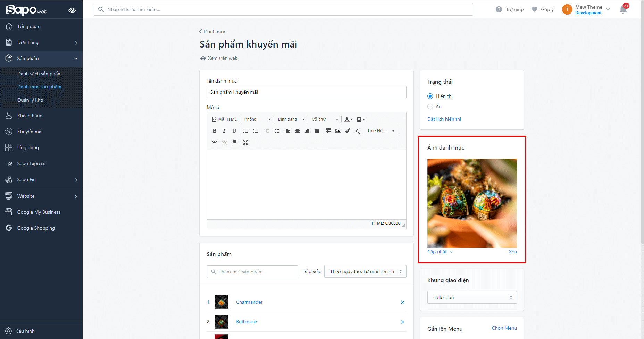The width and height of the screenshot is (644, 339).
Task: Open Danh sách sản phẩm
Action: [x=40, y=74]
